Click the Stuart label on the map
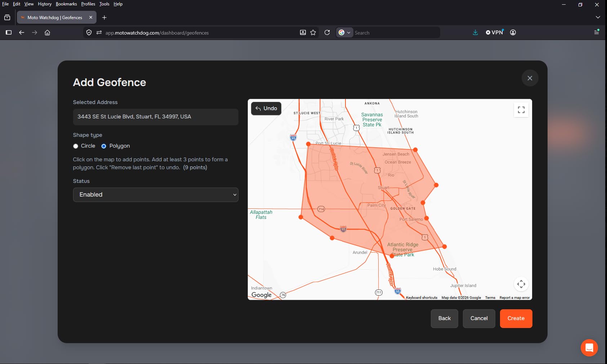 383,188
